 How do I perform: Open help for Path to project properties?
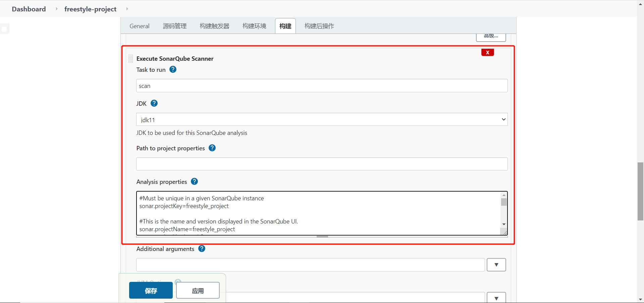pyautogui.click(x=212, y=148)
